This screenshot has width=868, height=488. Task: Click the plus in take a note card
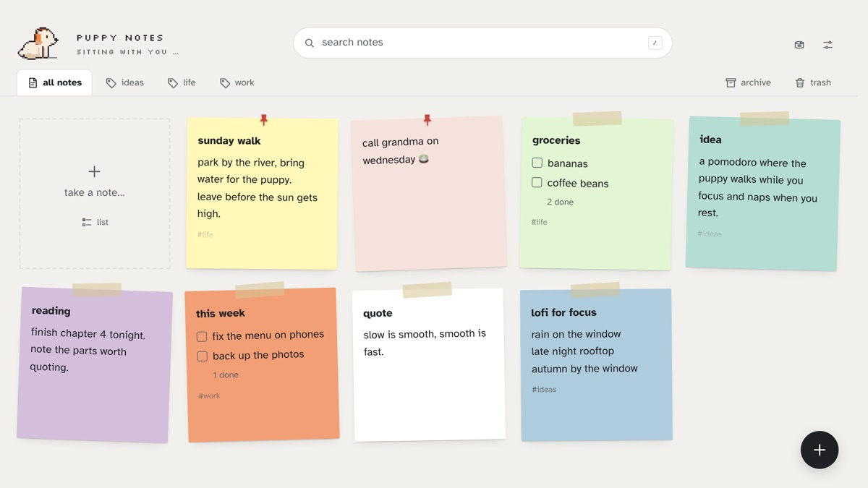pos(94,171)
